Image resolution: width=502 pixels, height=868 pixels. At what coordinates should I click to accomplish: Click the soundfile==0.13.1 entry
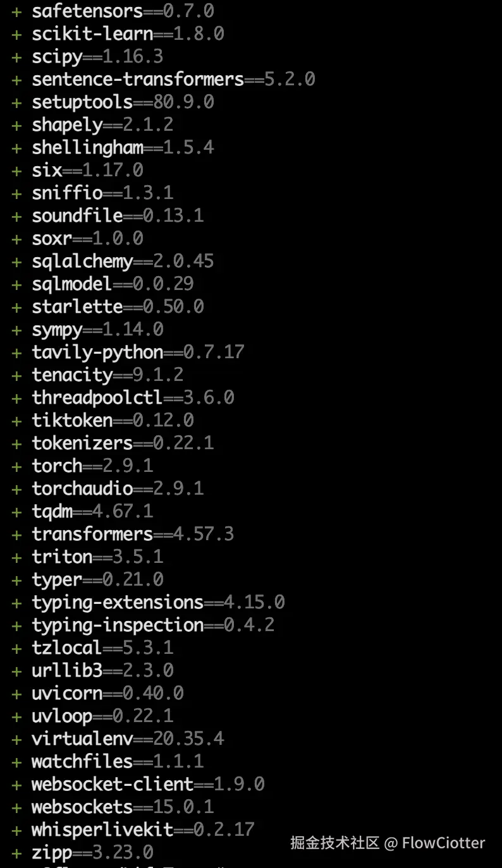click(x=118, y=215)
